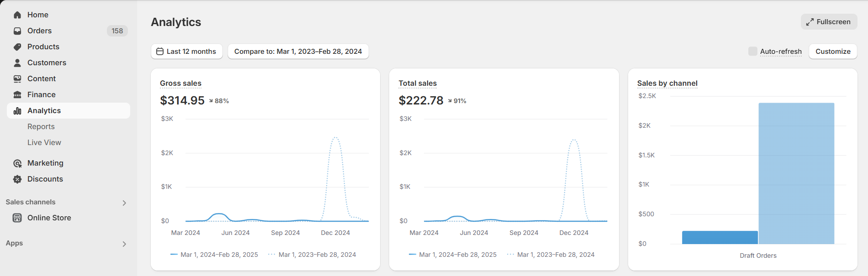Screen dimensions: 868x276
Task: Open the Last 12 months date picker
Action: pyautogui.click(x=187, y=52)
